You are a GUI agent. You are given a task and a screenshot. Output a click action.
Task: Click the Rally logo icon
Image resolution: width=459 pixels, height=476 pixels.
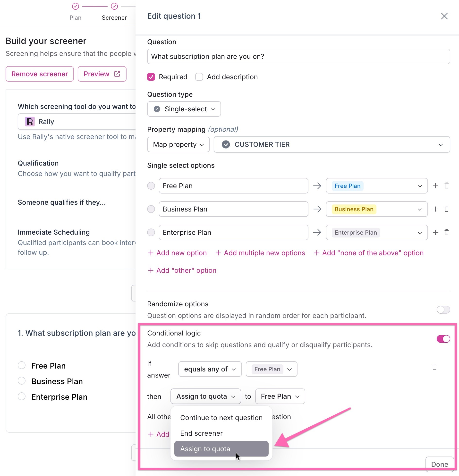pos(30,122)
